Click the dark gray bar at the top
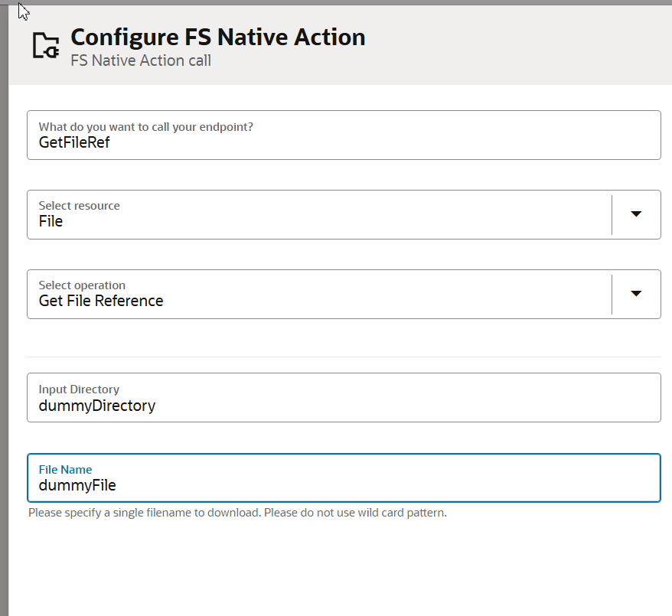Image resolution: width=672 pixels, height=616 pixels. click(336, 2)
